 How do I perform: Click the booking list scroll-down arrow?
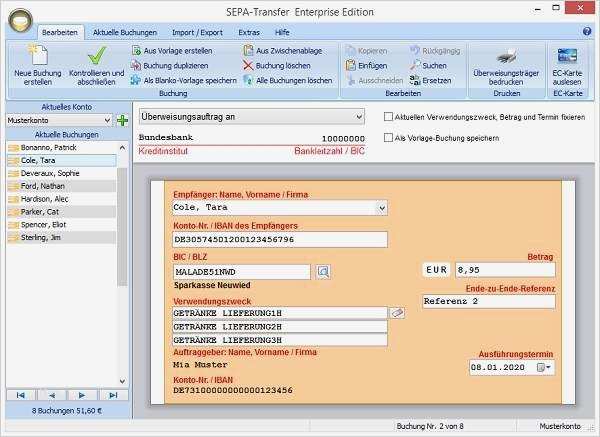(x=122, y=381)
